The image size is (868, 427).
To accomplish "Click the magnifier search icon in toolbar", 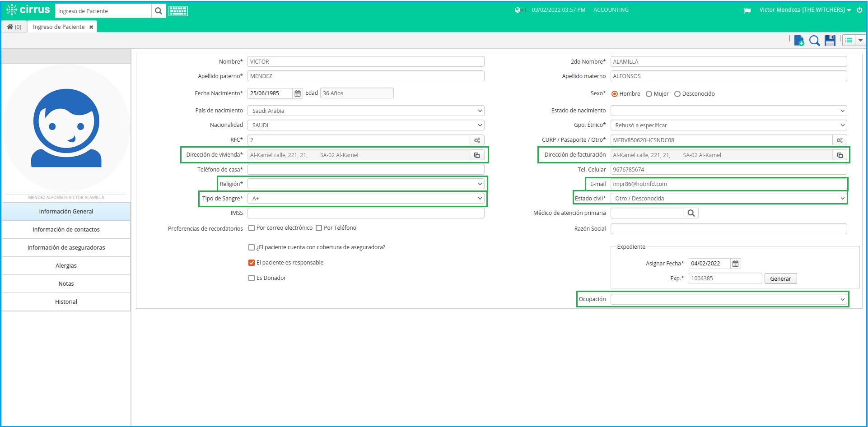I will tap(814, 41).
